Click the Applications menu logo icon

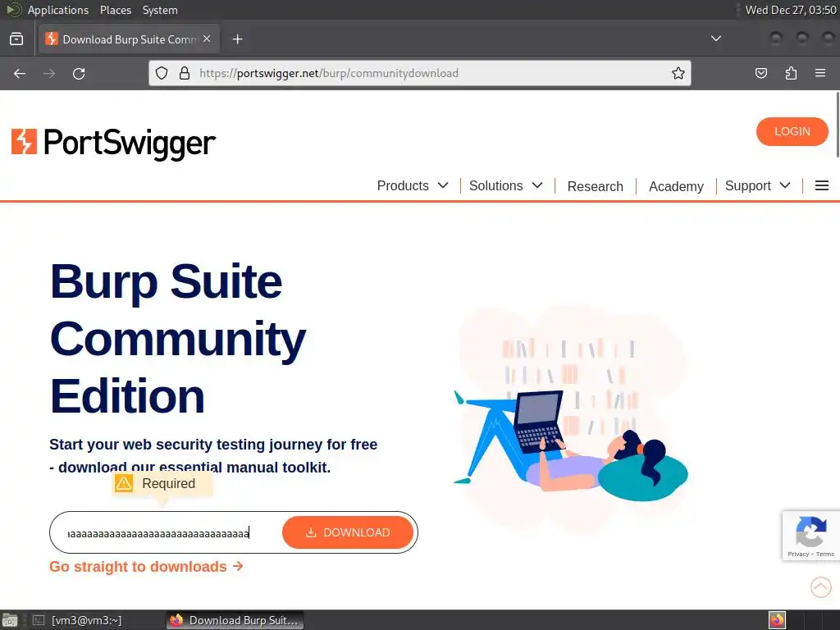14,10
